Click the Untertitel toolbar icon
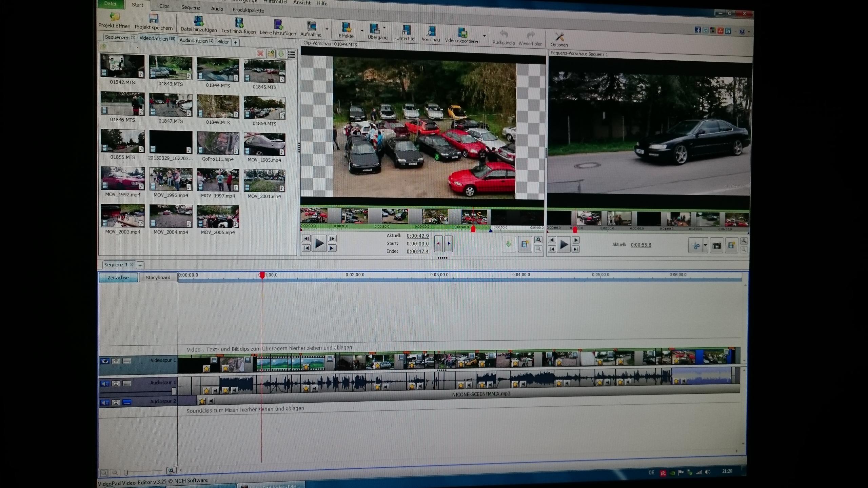Image resolution: width=868 pixels, height=488 pixels. pyautogui.click(x=406, y=30)
